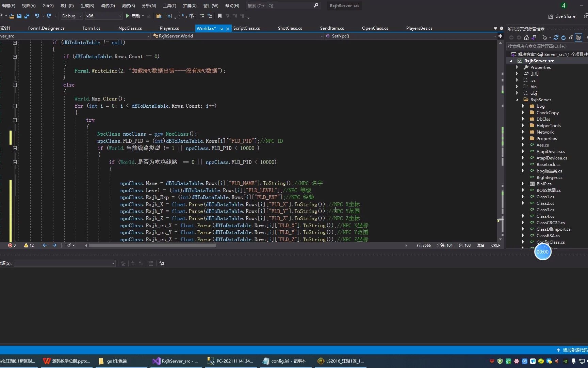Open the Debug configuration dropdown
The image size is (588, 368).
pyautogui.click(x=72, y=16)
